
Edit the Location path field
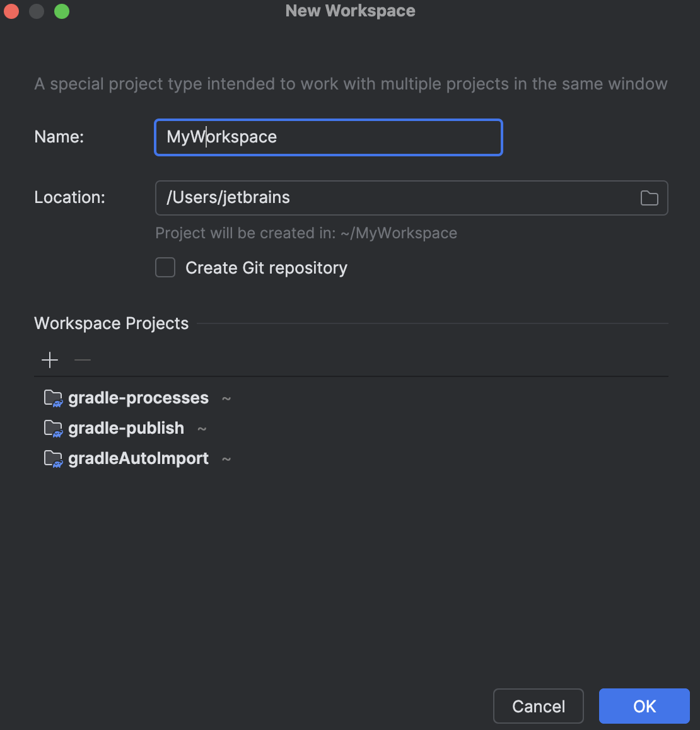(378, 197)
